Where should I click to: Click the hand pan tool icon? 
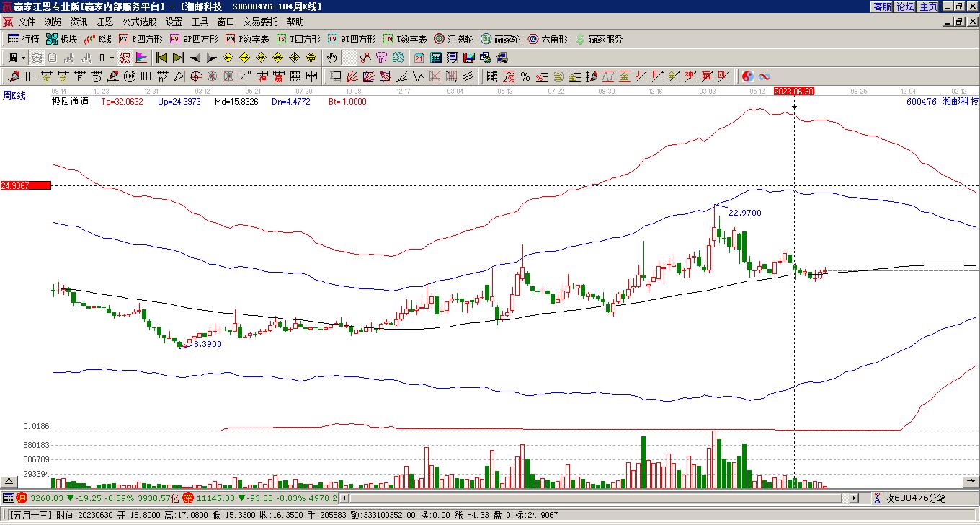coord(331,58)
